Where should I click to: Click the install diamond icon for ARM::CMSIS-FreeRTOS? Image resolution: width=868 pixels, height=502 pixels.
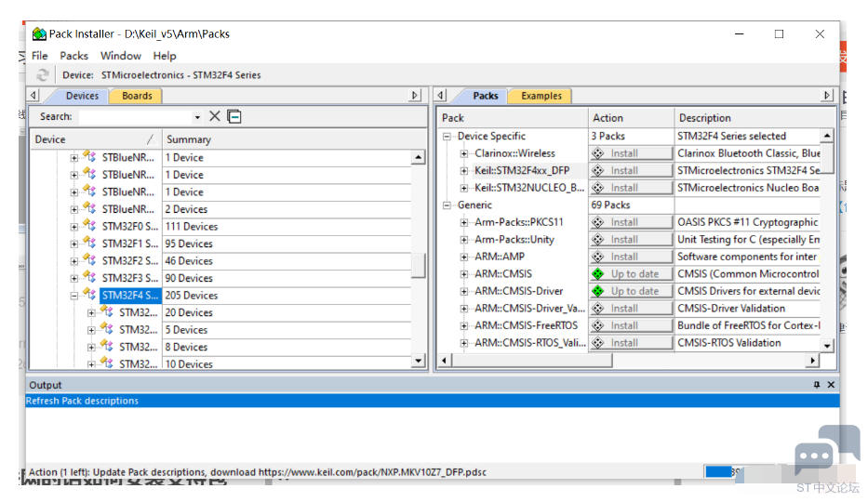click(x=598, y=325)
